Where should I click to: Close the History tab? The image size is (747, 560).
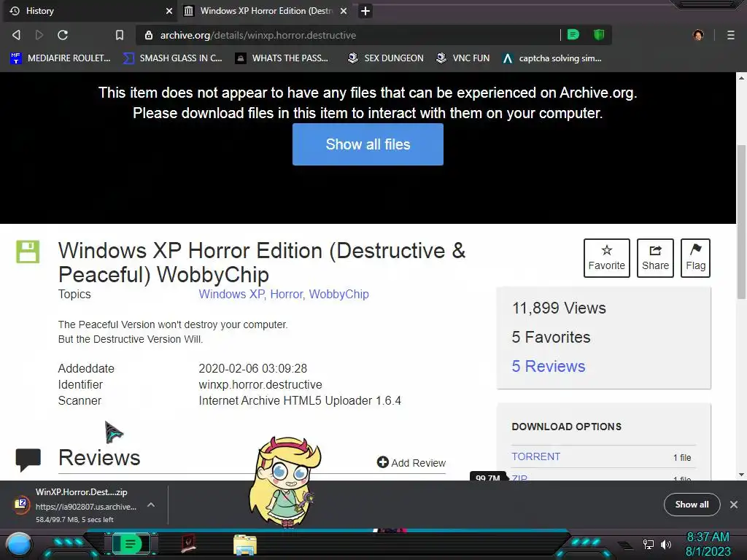[169, 11]
